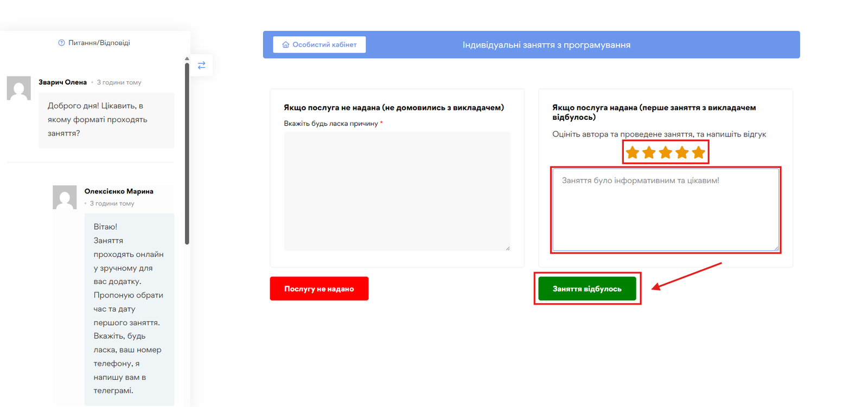Click the resize corner of the review text area
The width and height of the screenshot is (868, 407).
pos(776,248)
